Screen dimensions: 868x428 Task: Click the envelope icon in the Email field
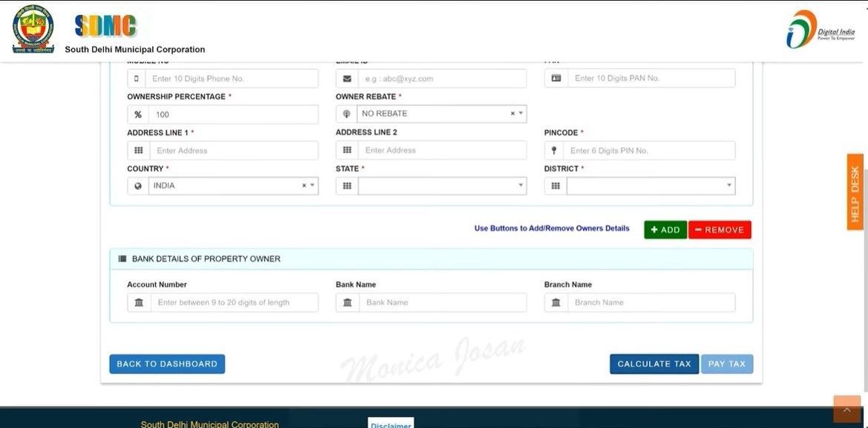(x=347, y=77)
